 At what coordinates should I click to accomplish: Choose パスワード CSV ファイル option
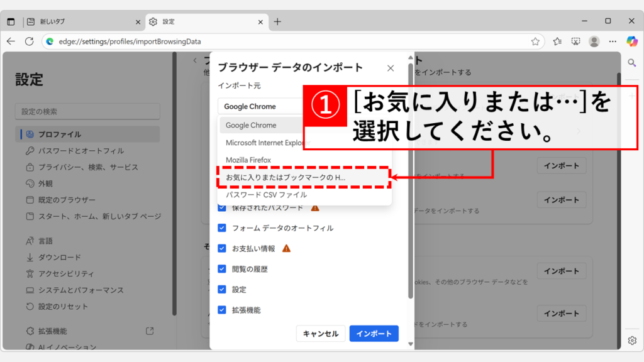[x=304, y=195]
